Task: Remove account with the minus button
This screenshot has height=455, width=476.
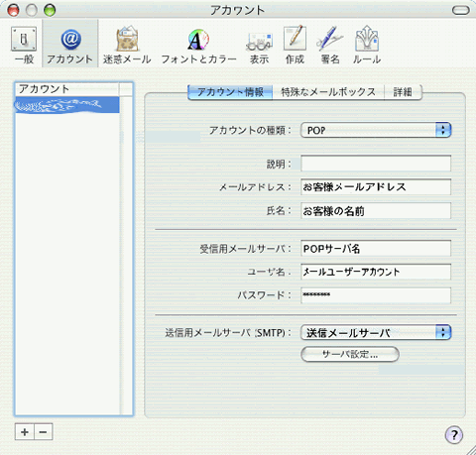Action: point(44,432)
